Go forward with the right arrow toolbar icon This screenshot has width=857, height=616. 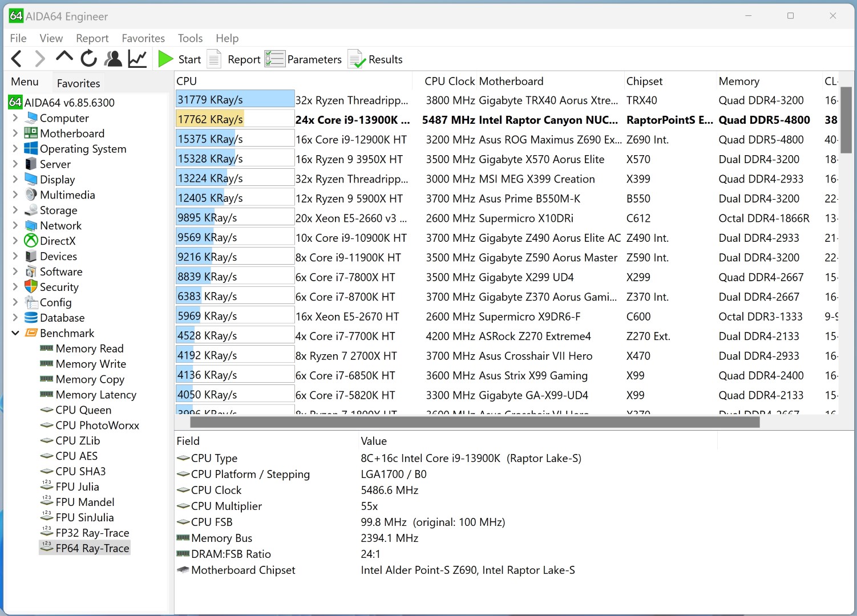(40, 59)
